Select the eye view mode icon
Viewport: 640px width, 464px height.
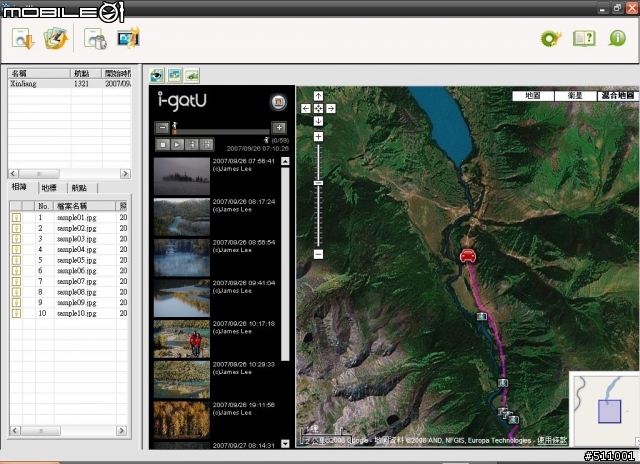pos(157,75)
